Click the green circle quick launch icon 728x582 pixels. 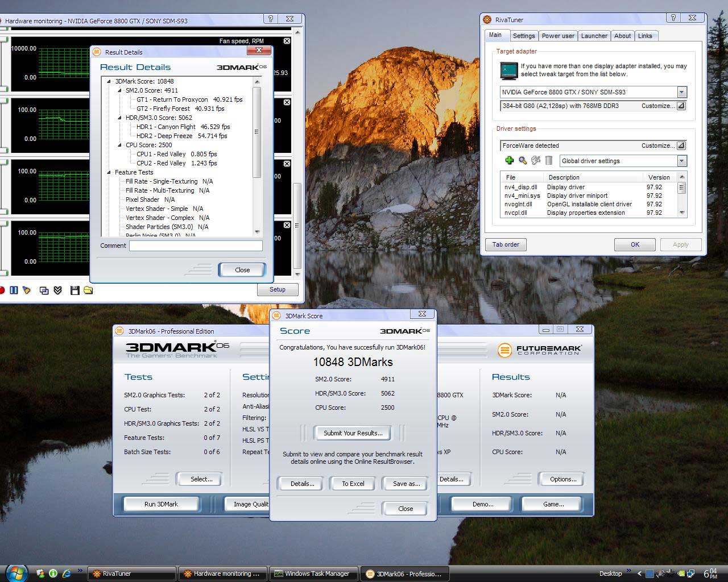53,573
